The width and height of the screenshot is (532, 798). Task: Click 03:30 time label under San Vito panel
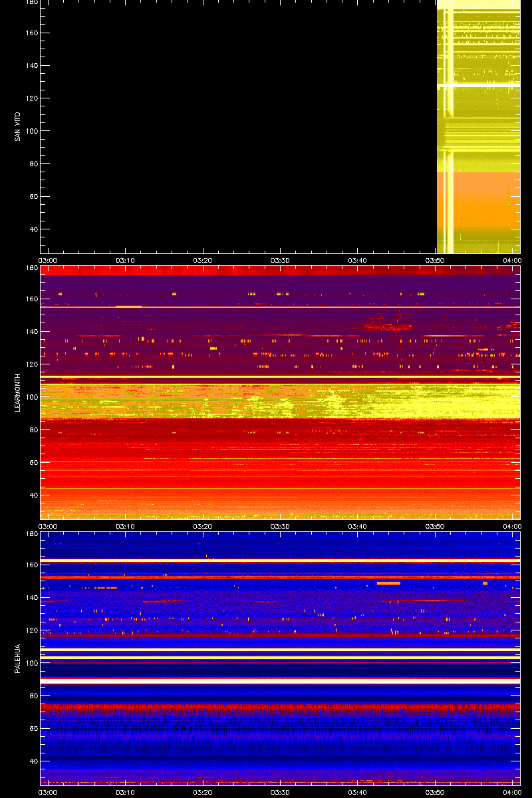click(281, 261)
